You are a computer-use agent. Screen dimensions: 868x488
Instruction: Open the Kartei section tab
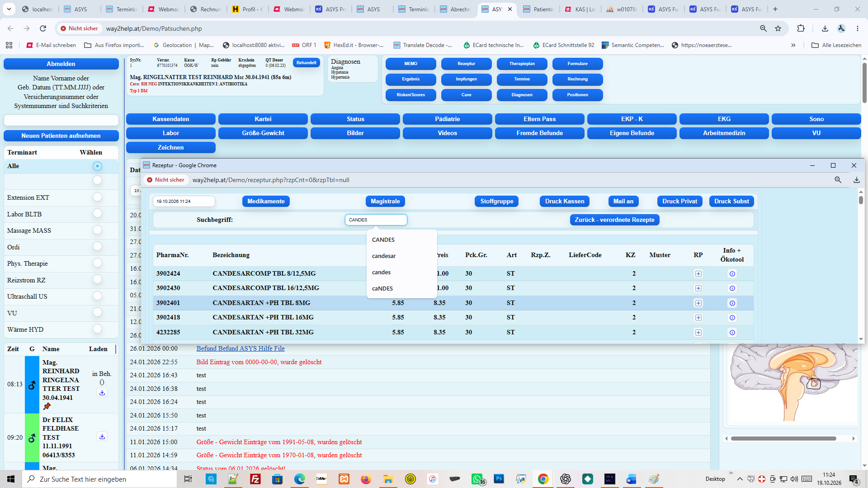263,119
